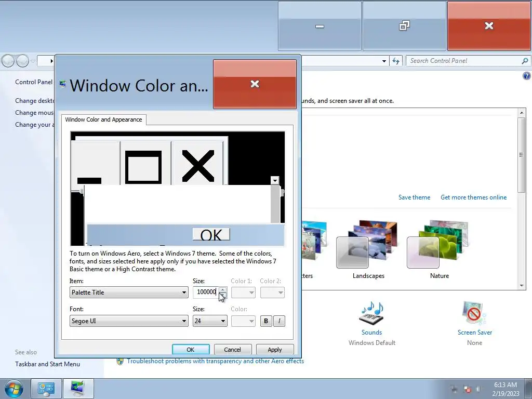Open the Windows Start orb
Image resolution: width=532 pixels, height=399 pixels.
[14, 389]
